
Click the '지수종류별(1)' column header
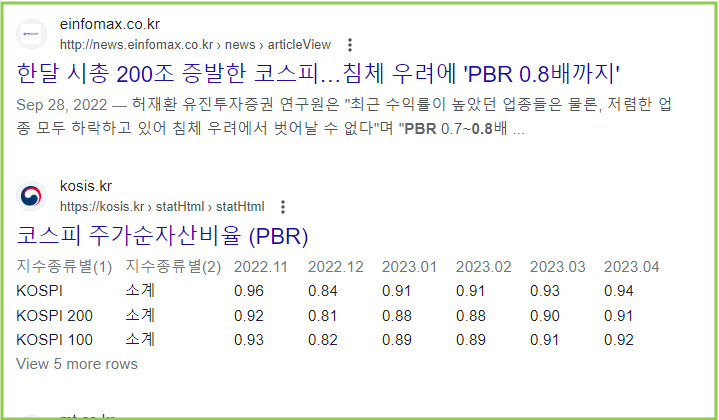click(x=64, y=266)
